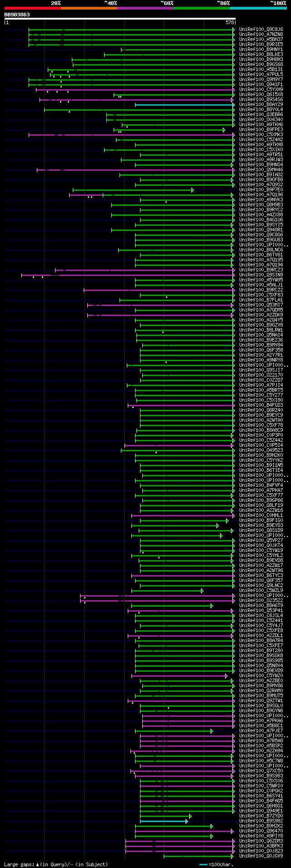Click the UniRef100_B9GS68 label

(x=261, y=65)
